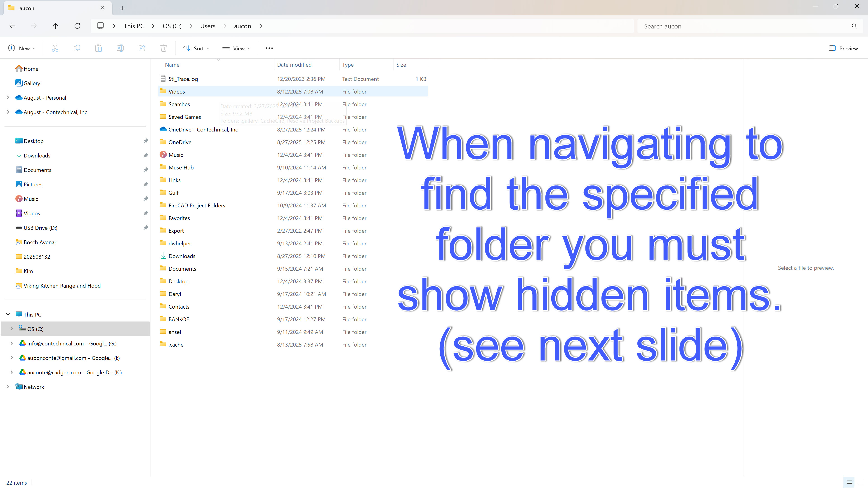This screenshot has width=868, height=488.
Task: Expand info@contechnical.com Google drive (G:)
Action: 12,343
